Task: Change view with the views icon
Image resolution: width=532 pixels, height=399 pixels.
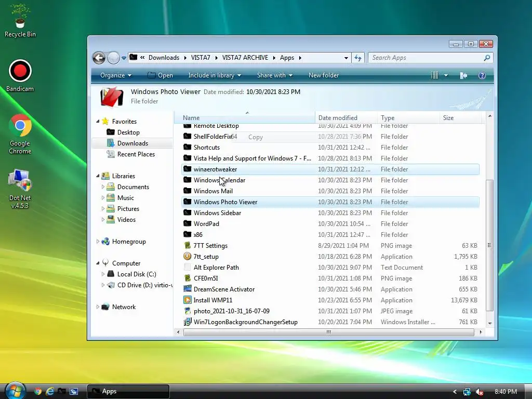Action: (435, 75)
